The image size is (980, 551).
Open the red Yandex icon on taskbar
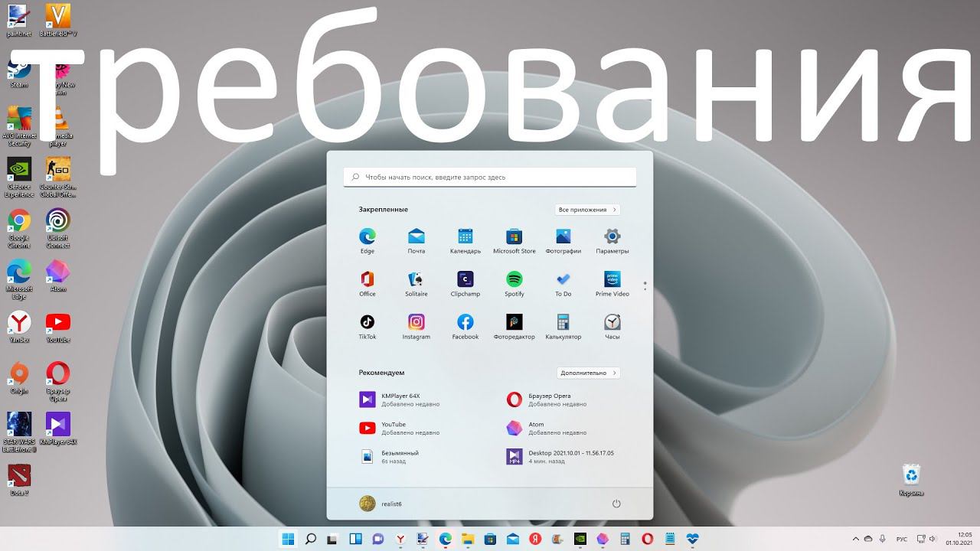click(x=535, y=539)
